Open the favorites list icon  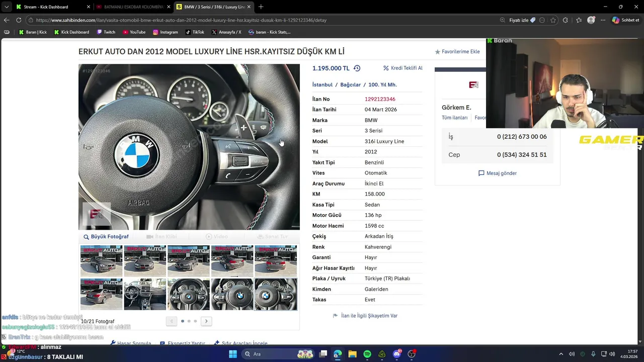pyautogui.click(x=579, y=20)
